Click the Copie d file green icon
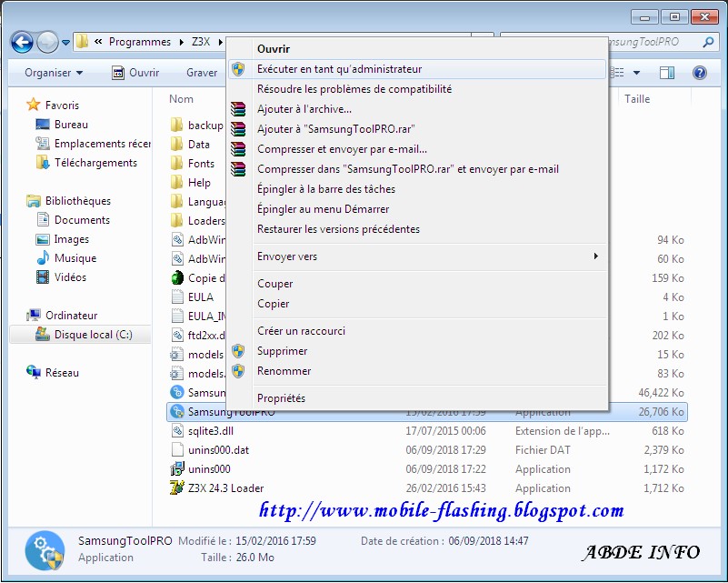Screen dimensions: 728x583 tap(177, 277)
